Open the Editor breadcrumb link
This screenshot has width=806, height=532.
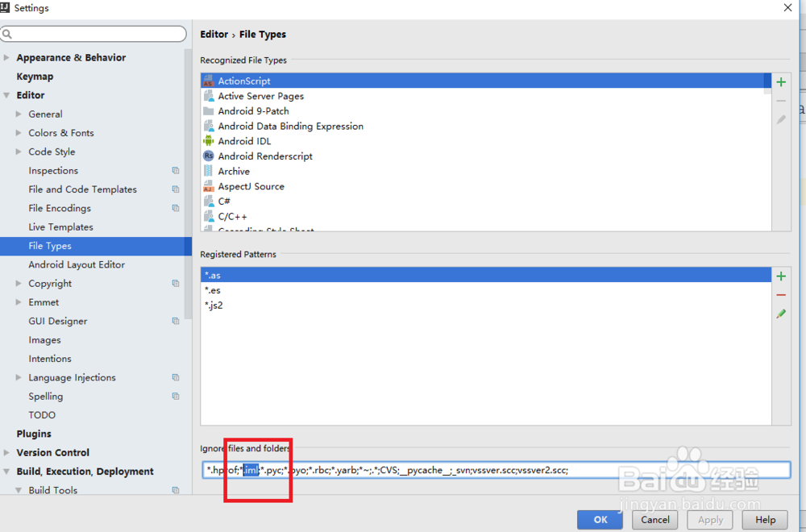[x=214, y=34]
